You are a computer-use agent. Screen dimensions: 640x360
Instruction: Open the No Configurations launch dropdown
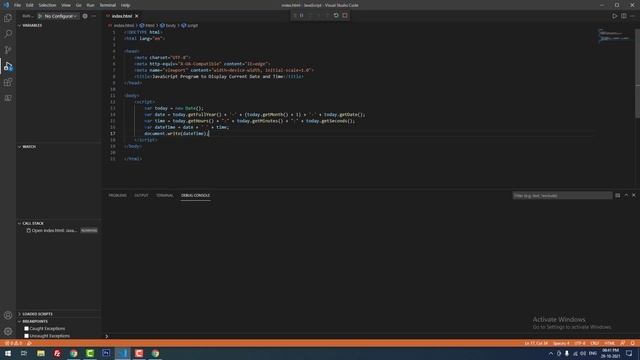pos(60,16)
